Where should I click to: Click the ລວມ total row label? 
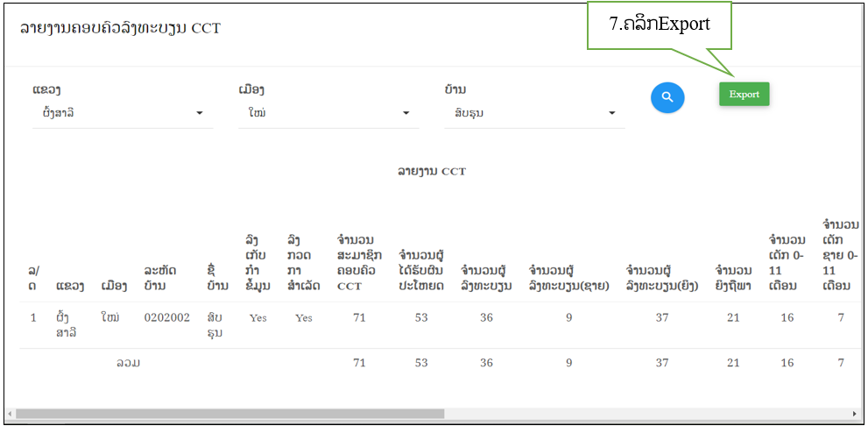(x=129, y=363)
